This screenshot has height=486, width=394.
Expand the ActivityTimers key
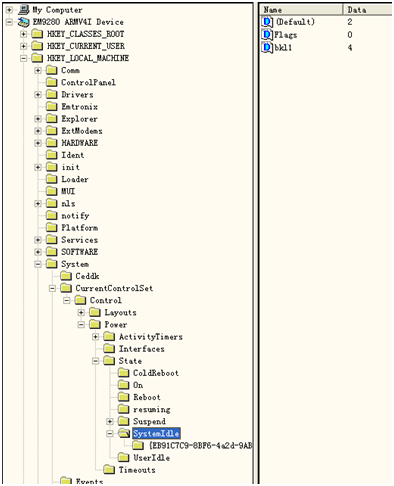tap(95, 337)
